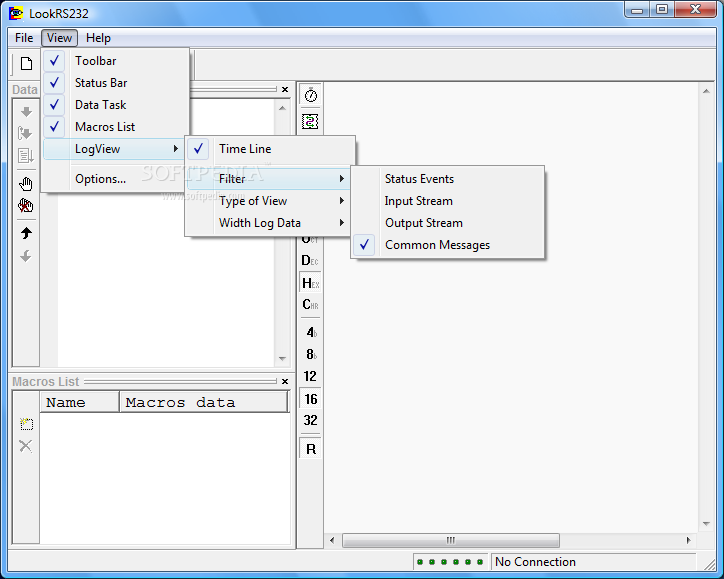The image size is (724, 579).
Task: Close the Macros List panel
Action: (285, 381)
